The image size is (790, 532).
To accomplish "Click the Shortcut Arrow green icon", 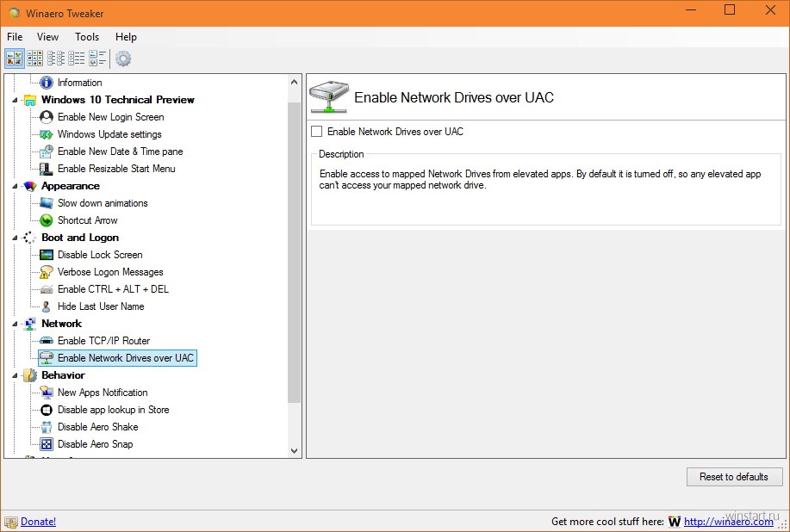I will pos(47,220).
